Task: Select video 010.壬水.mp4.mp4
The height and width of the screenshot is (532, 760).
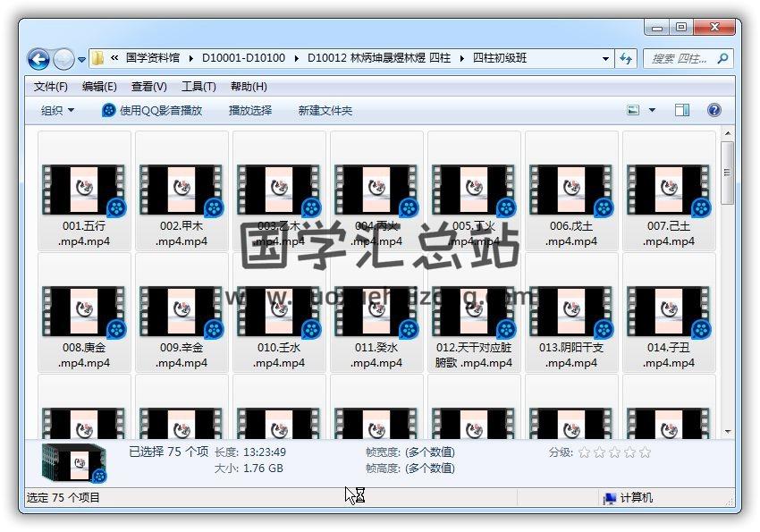Action: [x=279, y=313]
